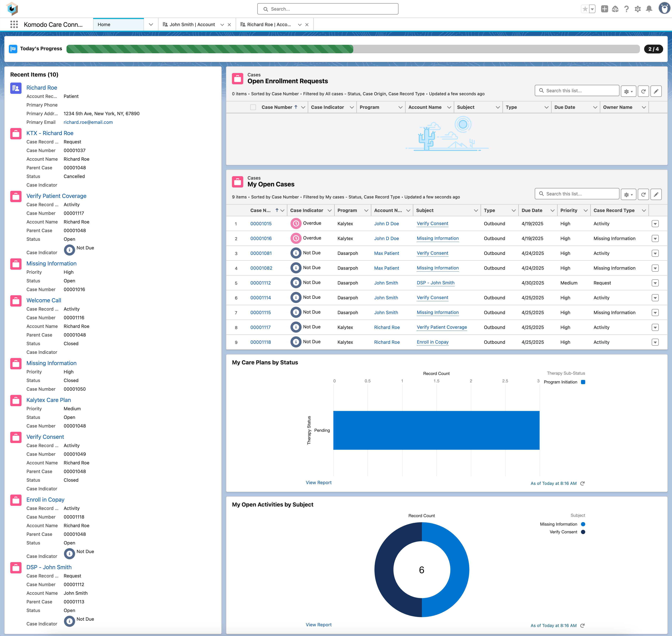Click the global actions plus icon
672x636 pixels.
[604, 9]
